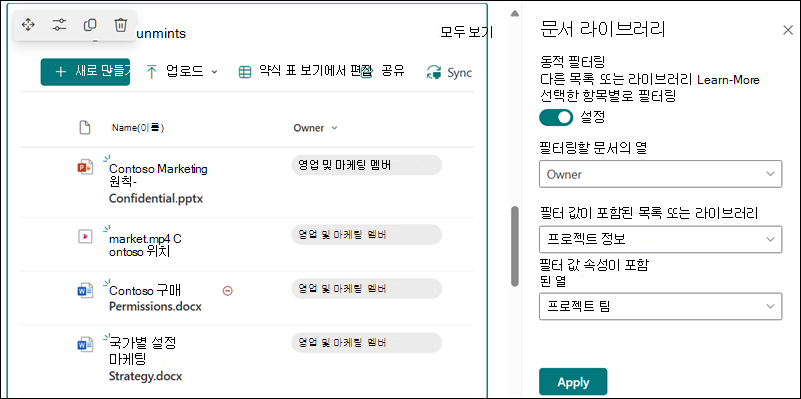Click the vertical scrollbar thumb
This screenshot has width=801, height=399.
515,246
